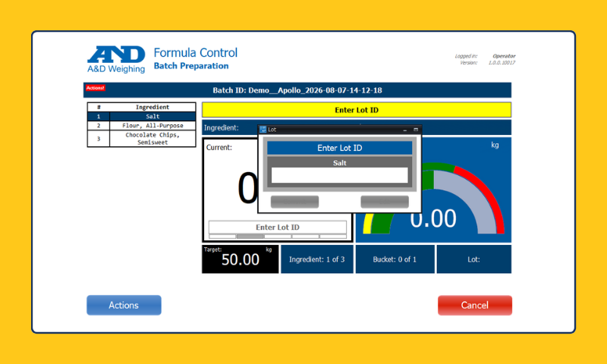
Task: Click the Enter Lot ID step box
Action: click(x=278, y=227)
